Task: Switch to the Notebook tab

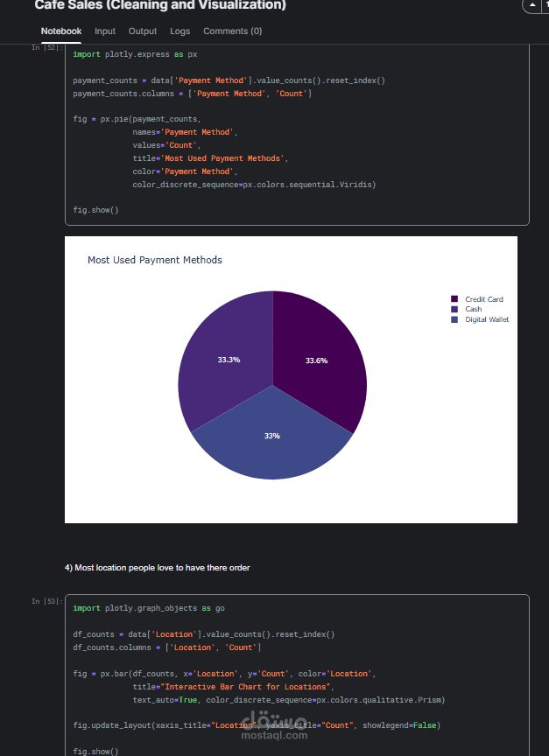Action: coord(61,31)
